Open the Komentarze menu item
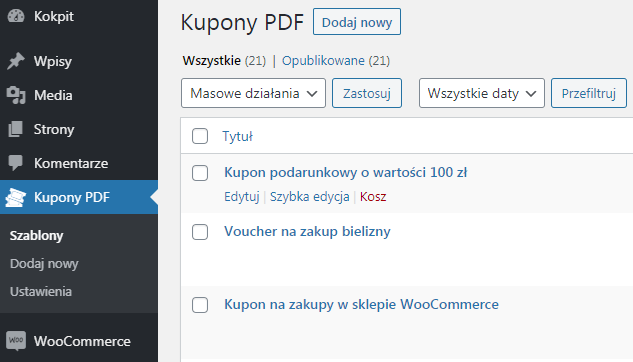 pos(79,163)
